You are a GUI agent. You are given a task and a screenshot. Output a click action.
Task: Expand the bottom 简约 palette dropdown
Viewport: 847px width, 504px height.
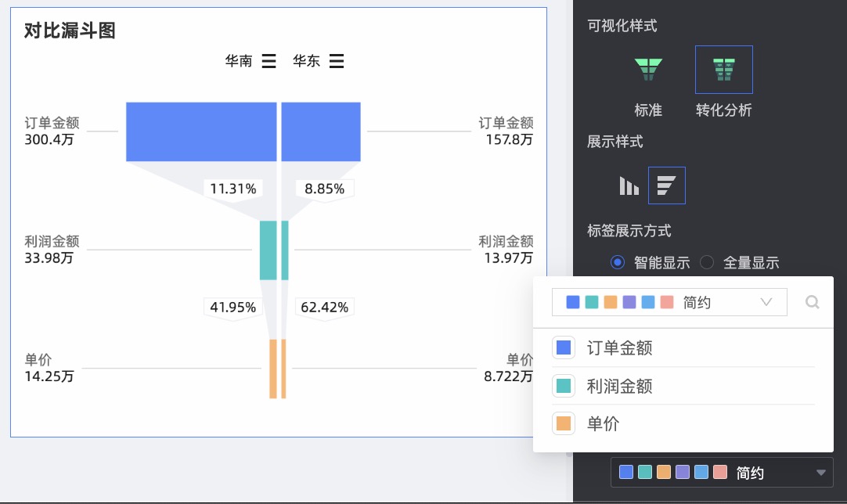[720, 473]
